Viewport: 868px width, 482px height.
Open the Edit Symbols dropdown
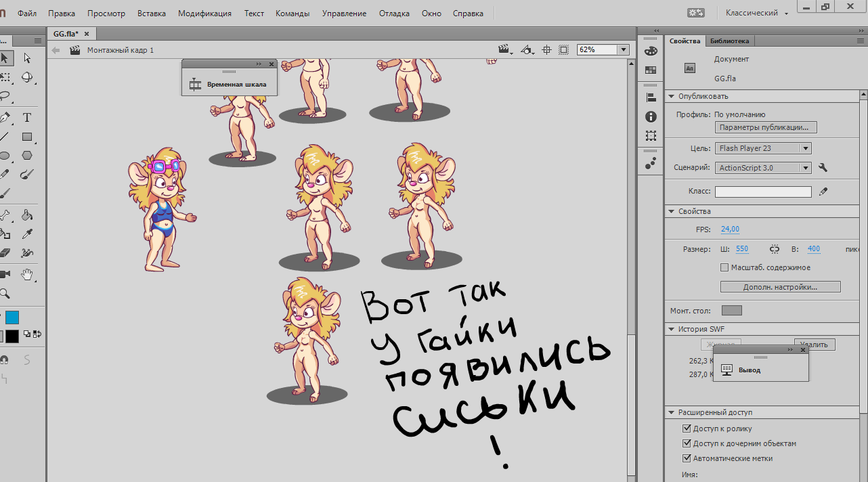(527, 50)
